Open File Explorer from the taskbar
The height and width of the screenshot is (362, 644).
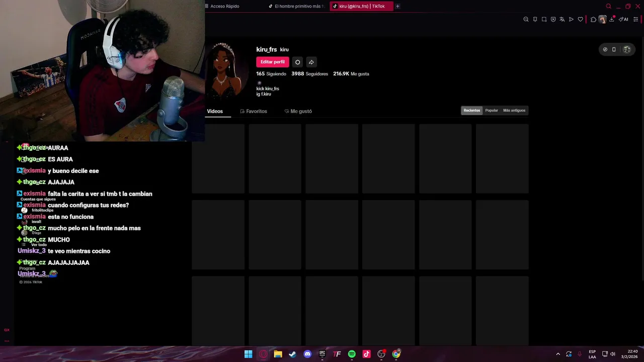pos(278,354)
